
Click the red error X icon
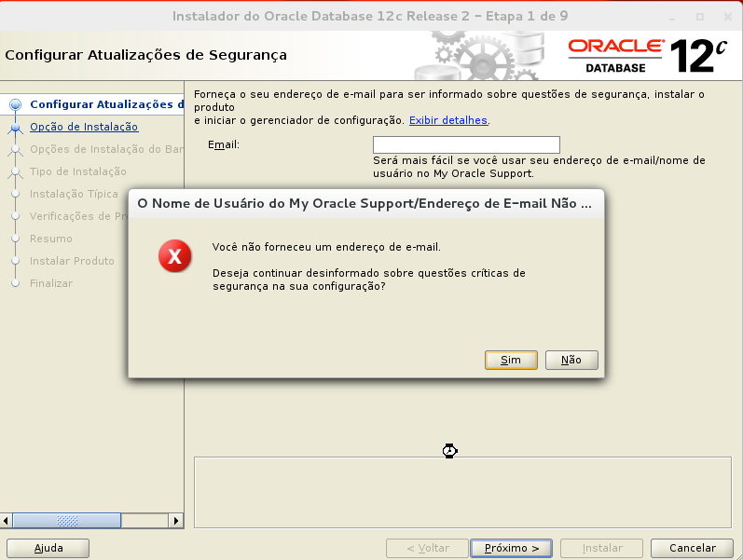(175, 256)
